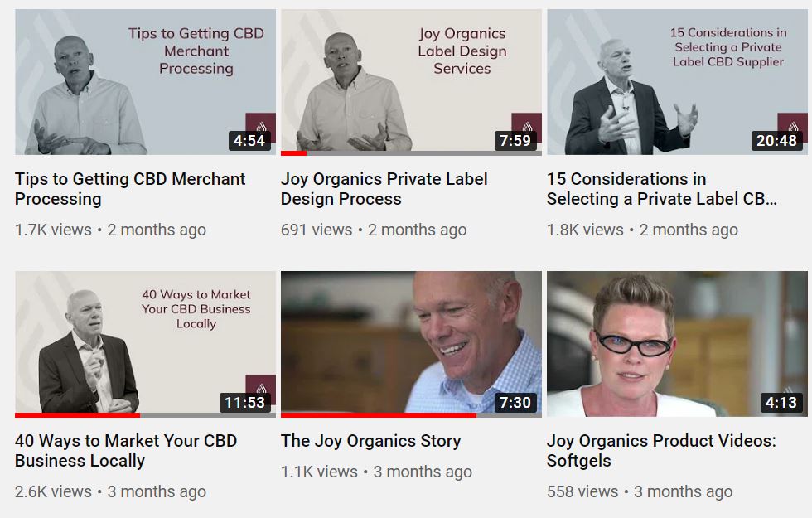Click the 'Tips to Getting CBD Merchant Processing' title
The image size is (812, 518).
click(x=130, y=189)
